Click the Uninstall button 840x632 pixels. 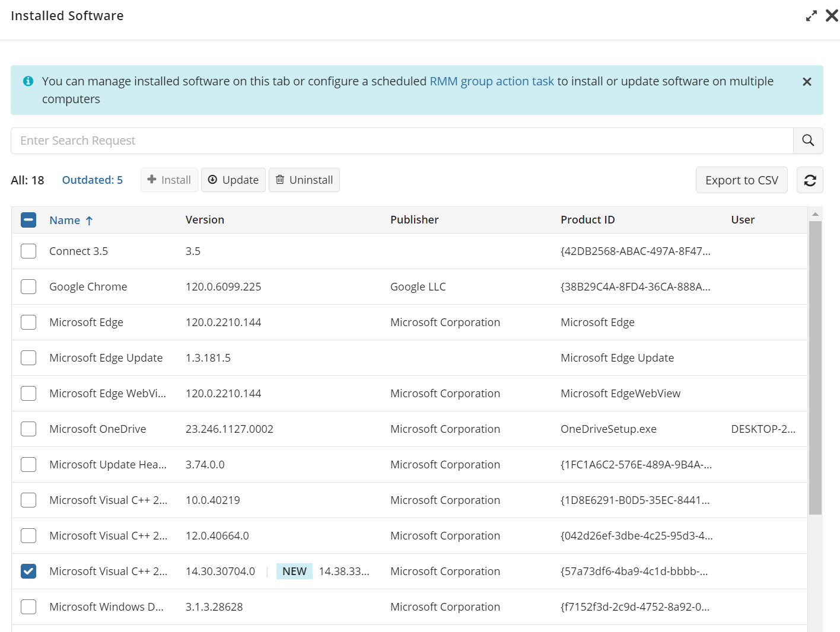[x=304, y=180]
